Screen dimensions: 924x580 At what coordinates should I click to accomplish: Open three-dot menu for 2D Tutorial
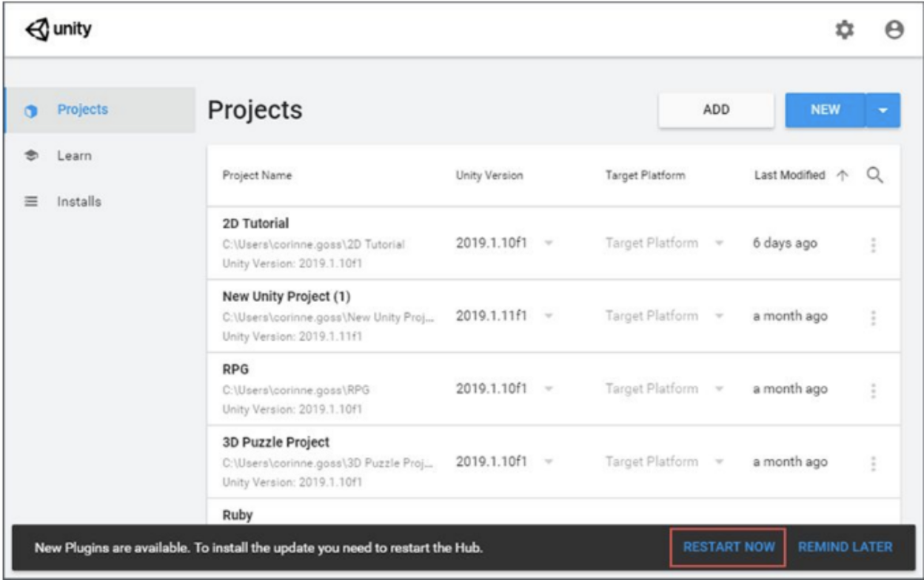874,245
